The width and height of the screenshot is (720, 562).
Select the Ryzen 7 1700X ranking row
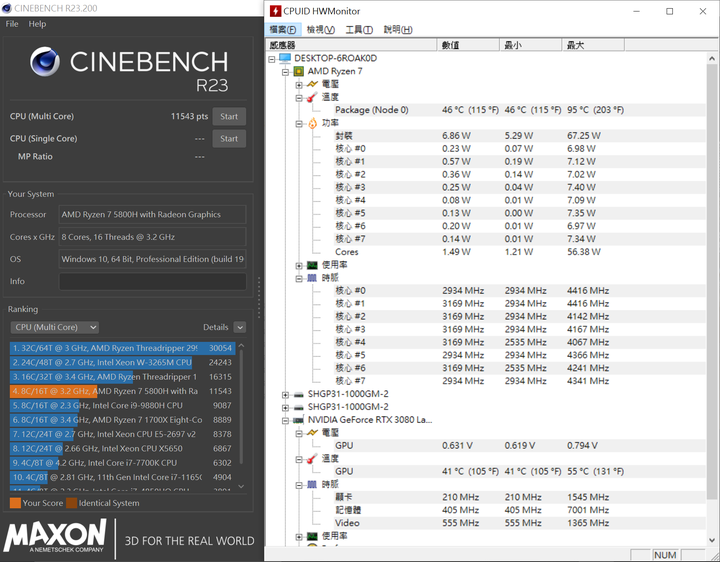(122, 420)
